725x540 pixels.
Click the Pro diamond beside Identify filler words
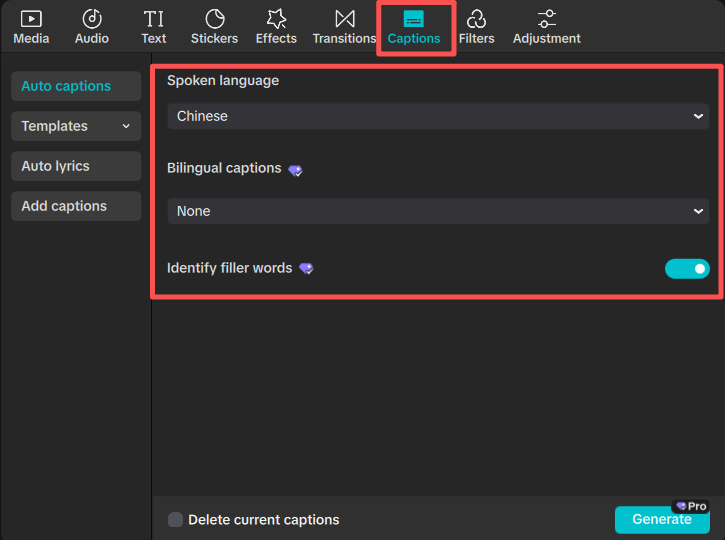(306, 268)
